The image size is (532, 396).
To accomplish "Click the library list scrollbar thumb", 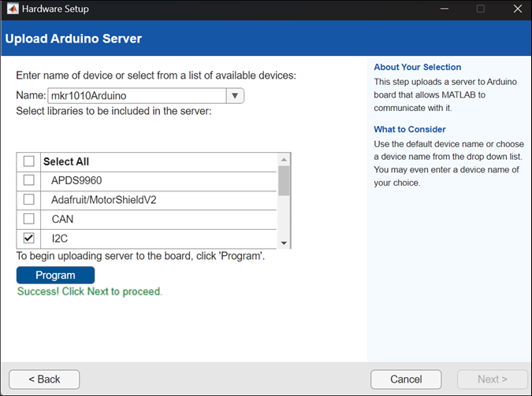I will coord(284,181).
